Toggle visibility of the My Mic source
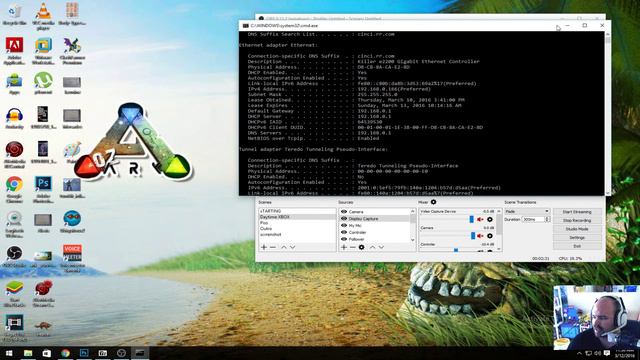Image resolution: width=640 pixels, height=360 pixels. (344, 225)
